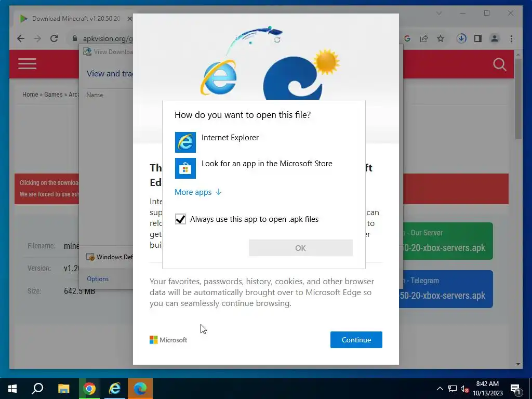Click the blue Telegram download button
This screenshot has height=399, width=532.
coord(446,289)
